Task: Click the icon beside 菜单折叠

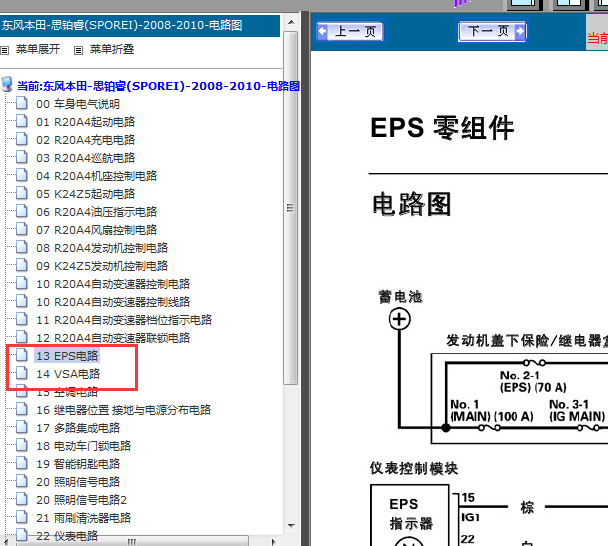Action: (x=78, y=50)
